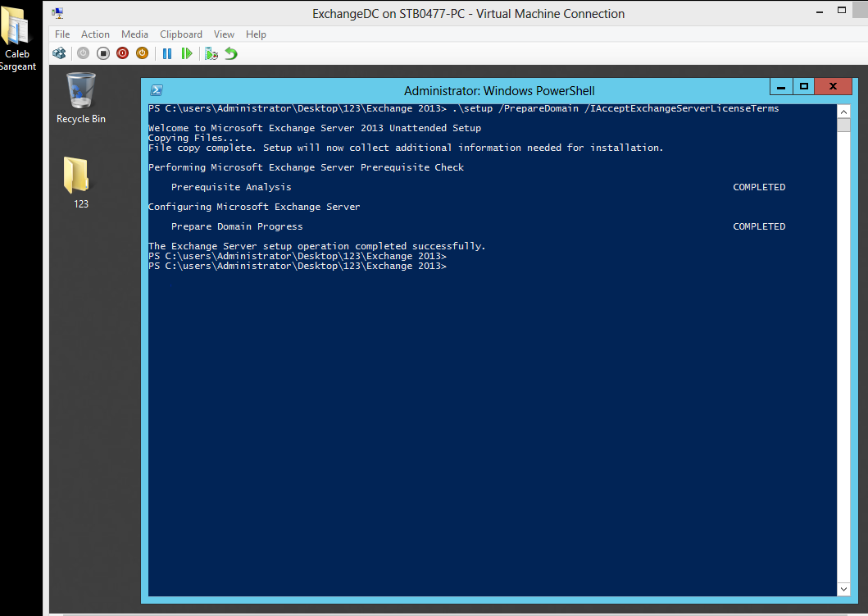Click the 'Copying Files...' line

(193, 138)
